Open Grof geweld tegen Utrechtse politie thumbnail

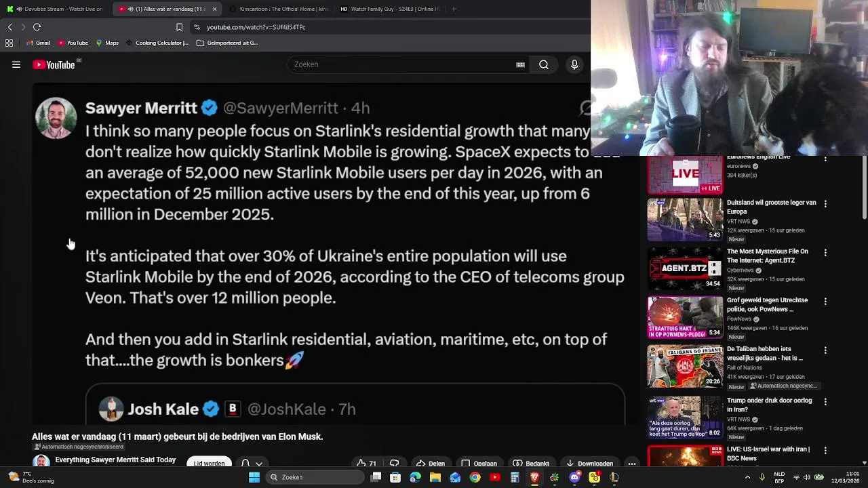coord(685,317)
